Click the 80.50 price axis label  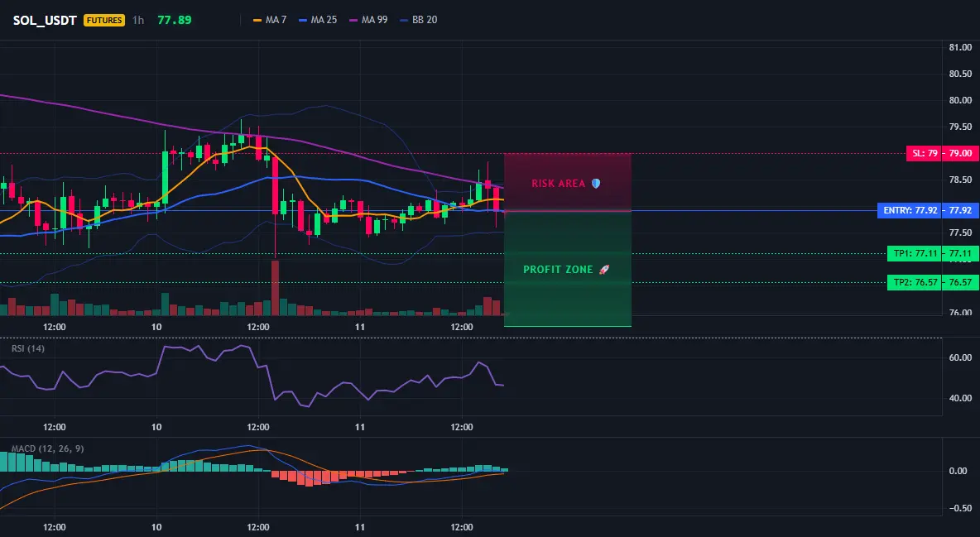[x=960, y=74]
